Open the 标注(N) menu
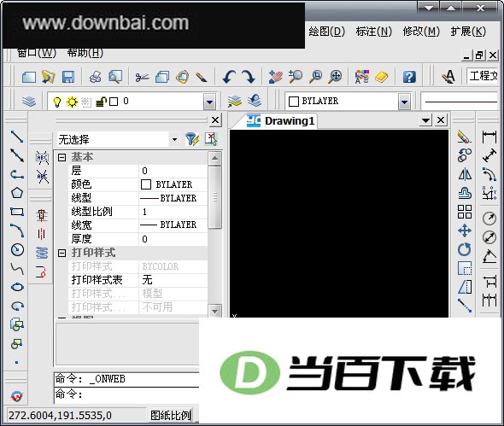The image size is (504, 426). [x=374, y=32]
